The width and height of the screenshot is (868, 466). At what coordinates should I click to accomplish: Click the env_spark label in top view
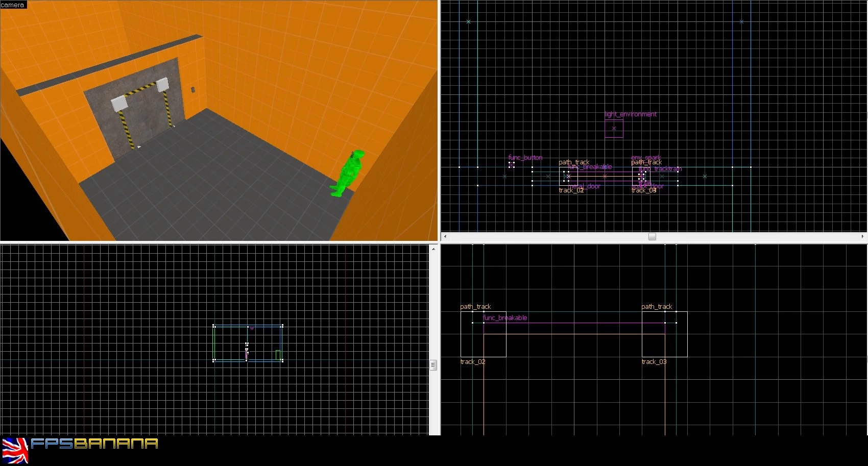coord(646,157)
